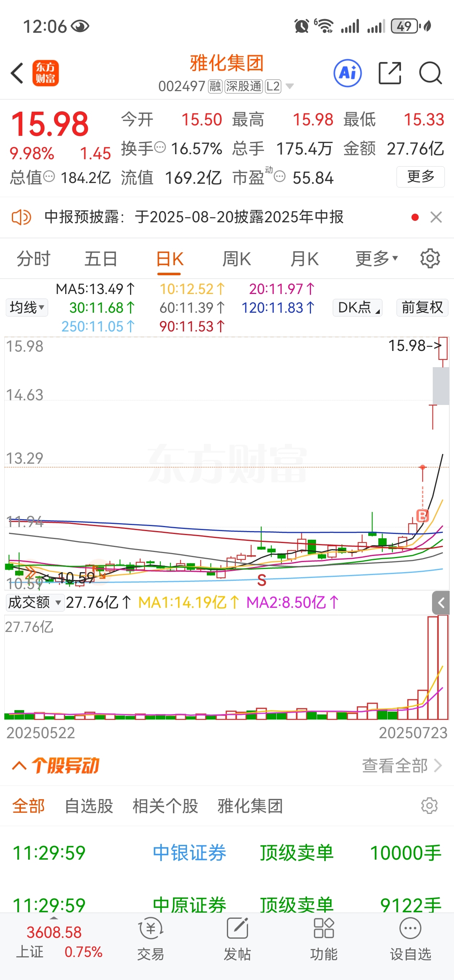
Task: Expand stock code 002497 dropdown arrow
Action: point(290,86)
